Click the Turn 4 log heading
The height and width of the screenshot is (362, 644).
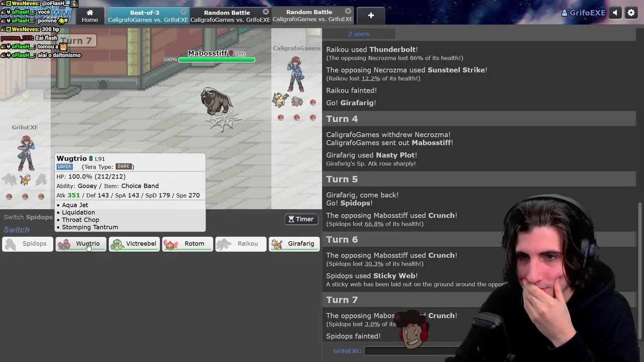tap(342, 119)
